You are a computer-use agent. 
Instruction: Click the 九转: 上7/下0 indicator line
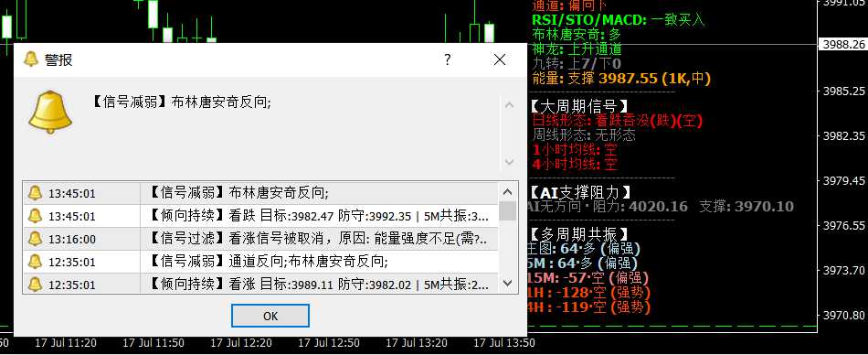(x=576, y=63)
